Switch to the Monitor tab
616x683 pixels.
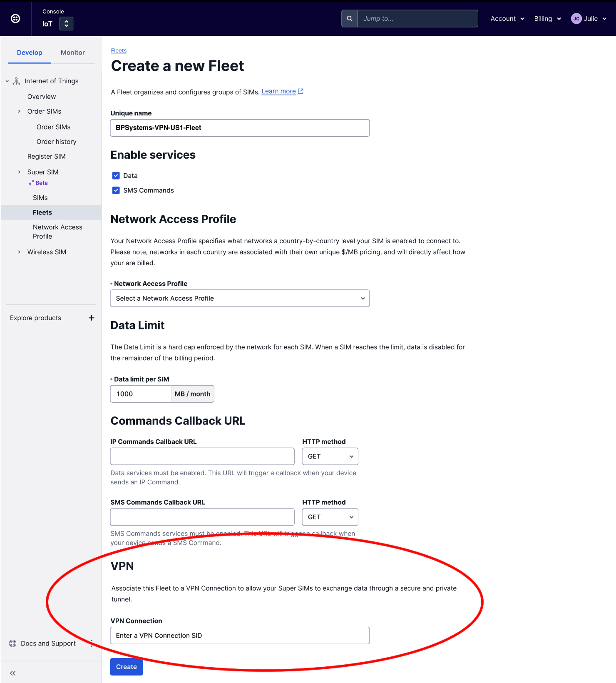pyautogui.click(x=72, y=52)
